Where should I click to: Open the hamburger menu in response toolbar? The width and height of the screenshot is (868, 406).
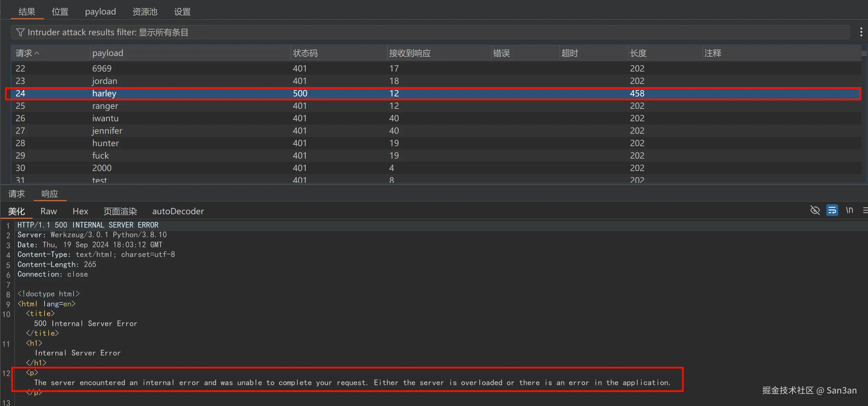[x=865, y=210]
